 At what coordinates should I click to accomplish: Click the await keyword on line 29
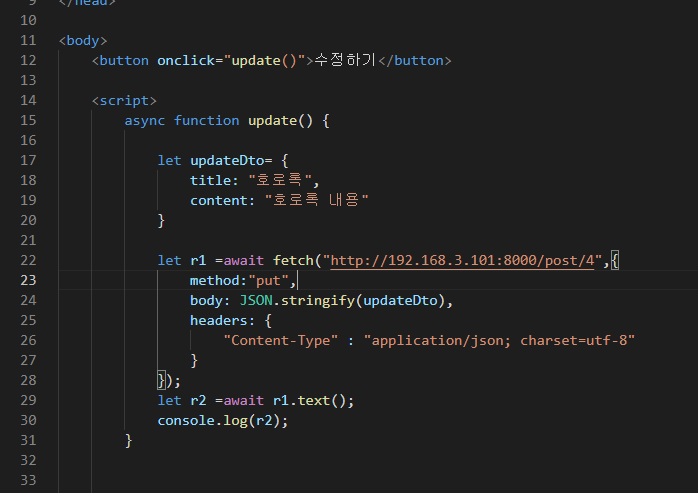[243, 400]
